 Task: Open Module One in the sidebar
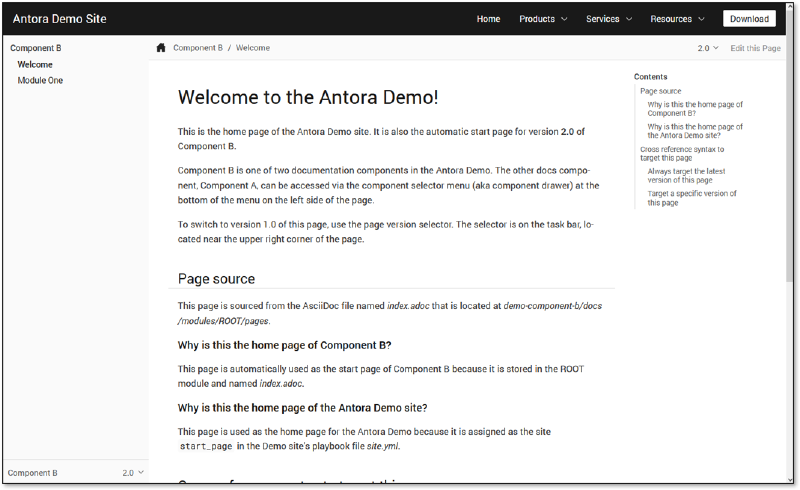point(40,80)
